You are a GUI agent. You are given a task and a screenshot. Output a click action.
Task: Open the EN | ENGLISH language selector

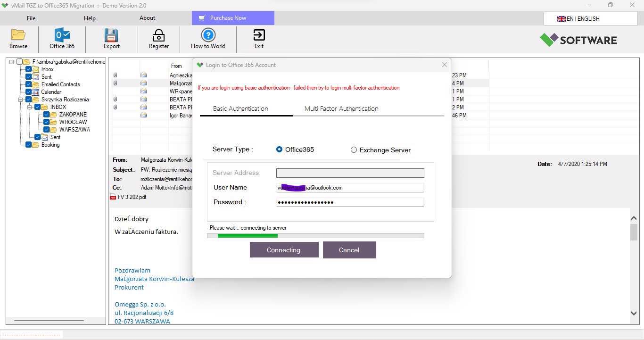tap(590, 19)
